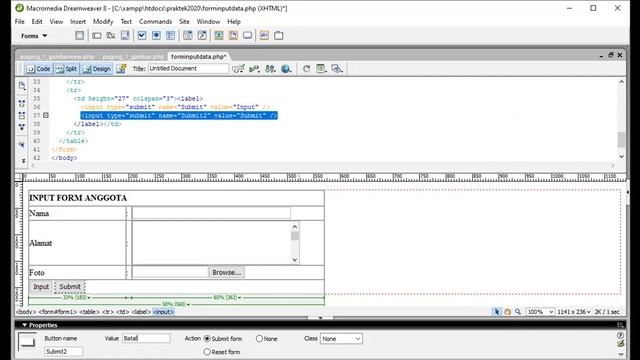
Task: Open the browser check errors icon
Action: point(238,69)
